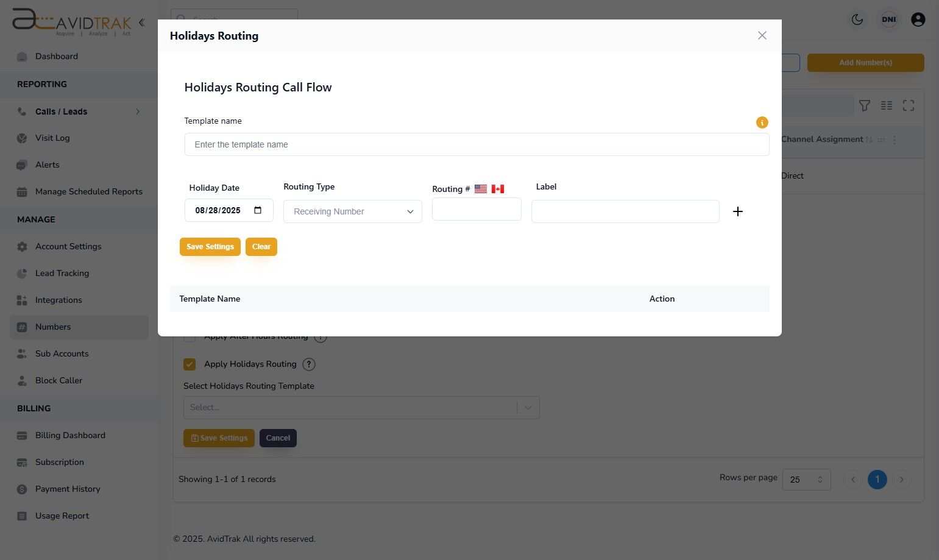
Task: Select Sub Accounts in the sidebar
Action: [62, 353]
